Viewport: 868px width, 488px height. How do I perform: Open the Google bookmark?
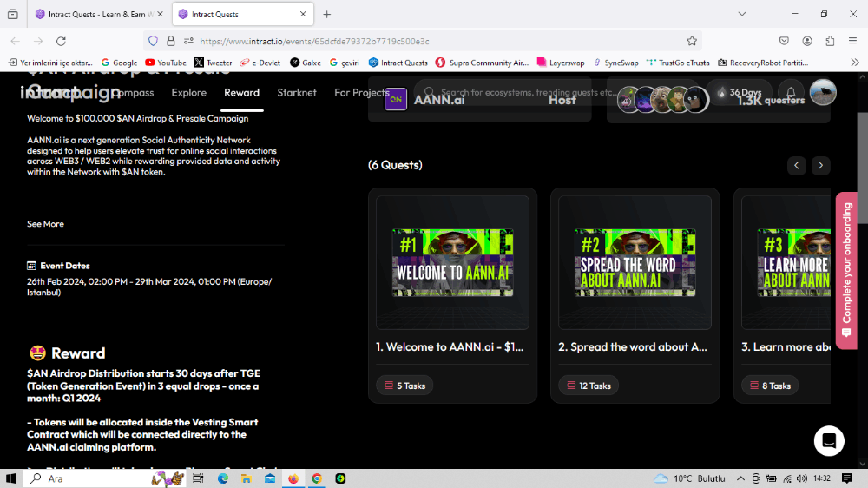point(119,63)
